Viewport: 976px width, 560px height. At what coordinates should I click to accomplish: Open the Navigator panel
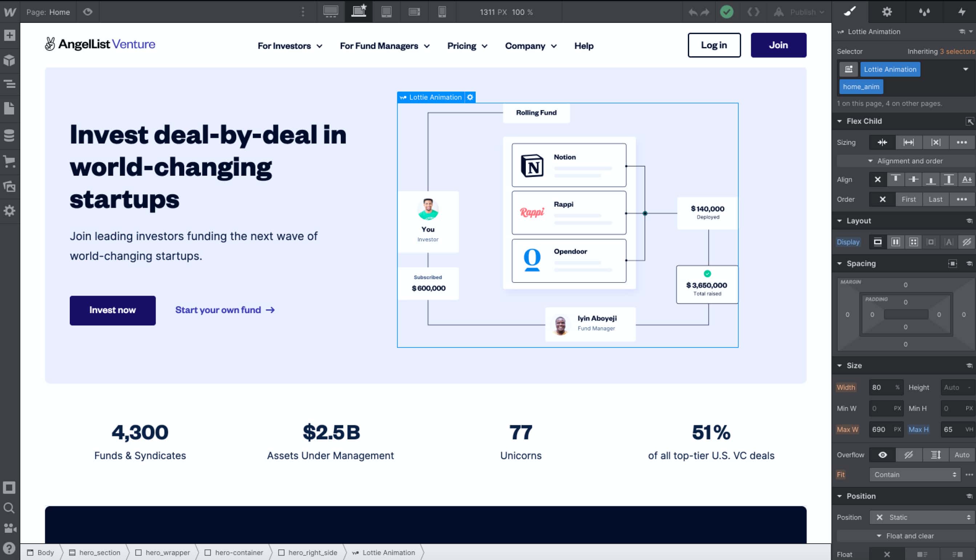pyautogui.click(x=9, y=84)
